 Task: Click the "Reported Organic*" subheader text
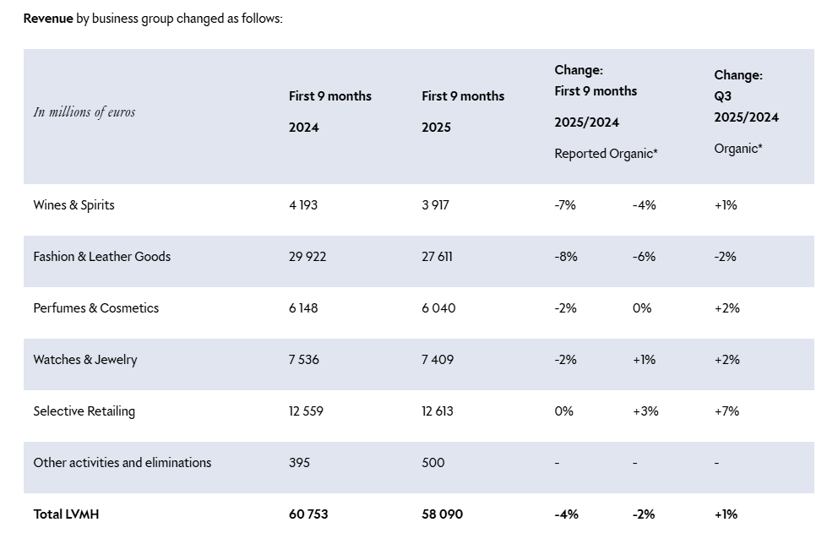[606, 153]
